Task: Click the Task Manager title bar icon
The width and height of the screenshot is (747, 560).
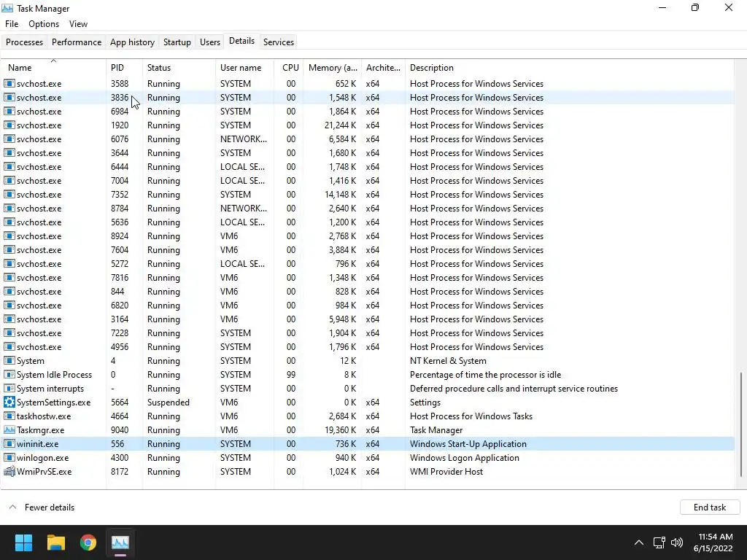Action: [7, 8]
